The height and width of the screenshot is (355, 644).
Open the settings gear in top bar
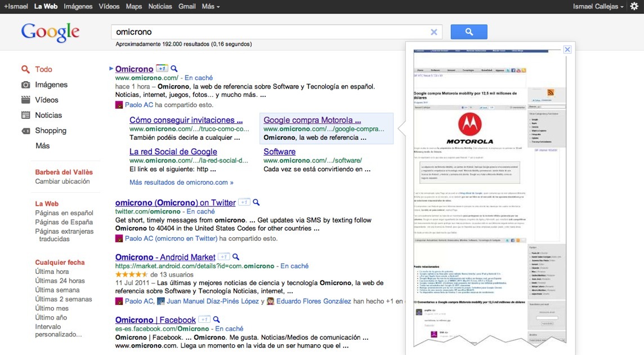(634, 6)
